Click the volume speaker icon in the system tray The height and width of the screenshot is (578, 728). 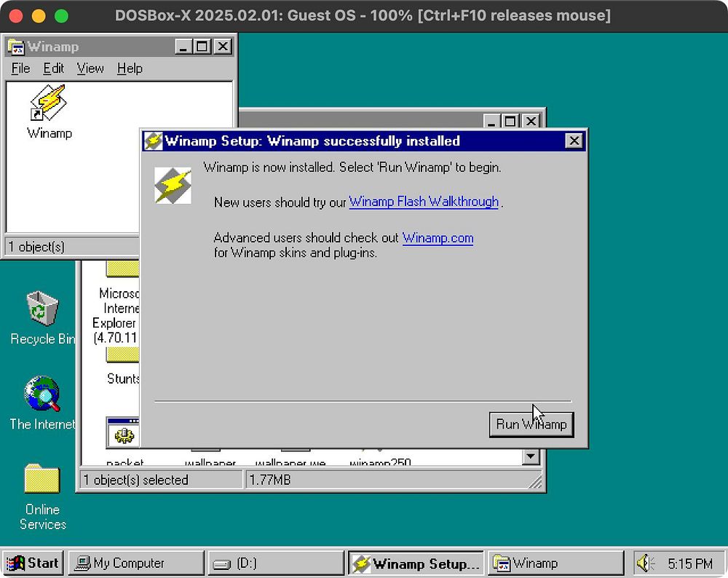645,563
